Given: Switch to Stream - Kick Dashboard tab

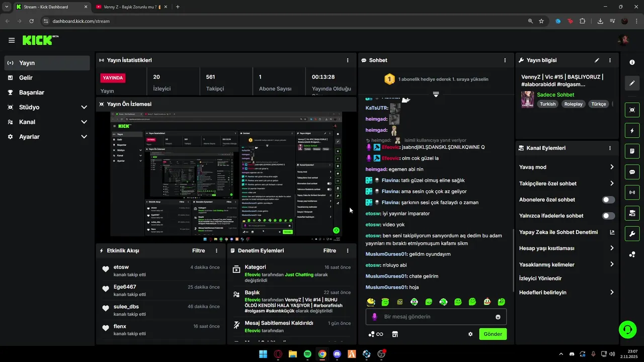Looking at the screenshot, I should [51, 7].
